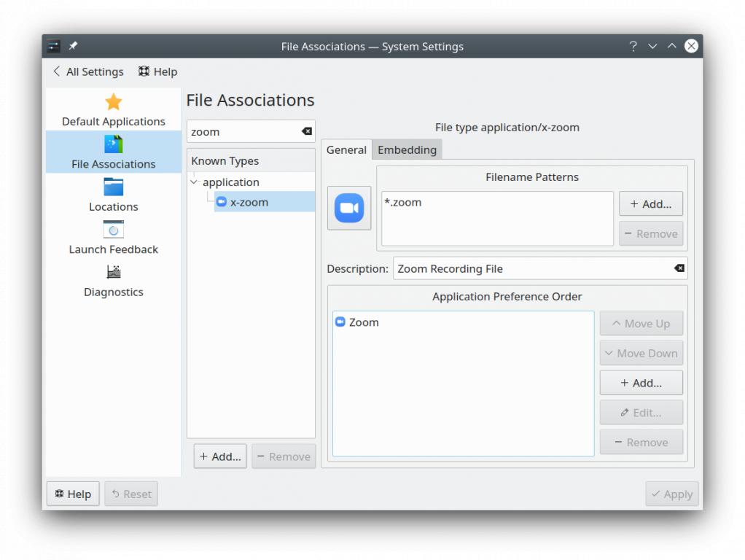Select x-zoom in Known Types

[249, 202]
